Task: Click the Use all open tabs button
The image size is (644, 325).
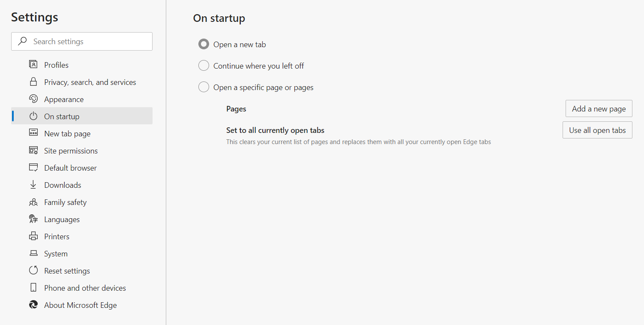Action: [597, 130]
